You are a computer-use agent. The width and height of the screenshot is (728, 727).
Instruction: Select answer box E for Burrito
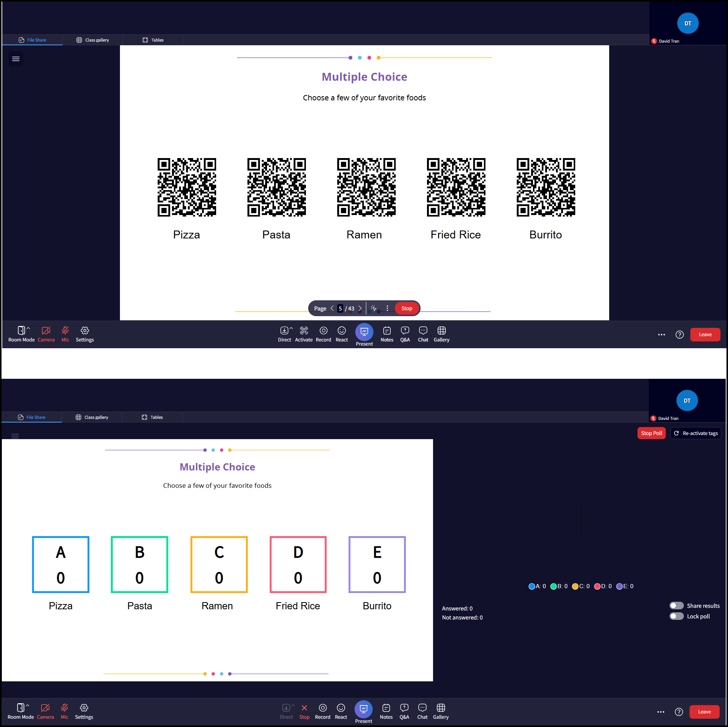coord(377,564)
